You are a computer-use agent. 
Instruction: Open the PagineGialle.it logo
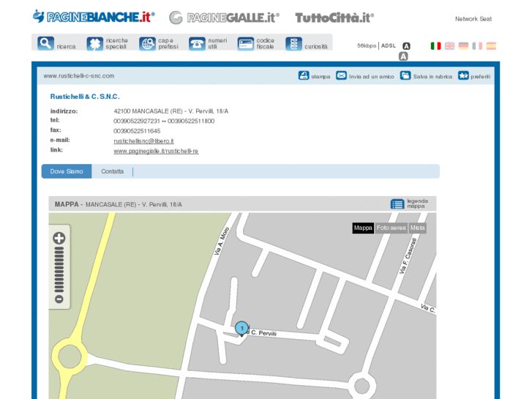[x=224, y=18]
